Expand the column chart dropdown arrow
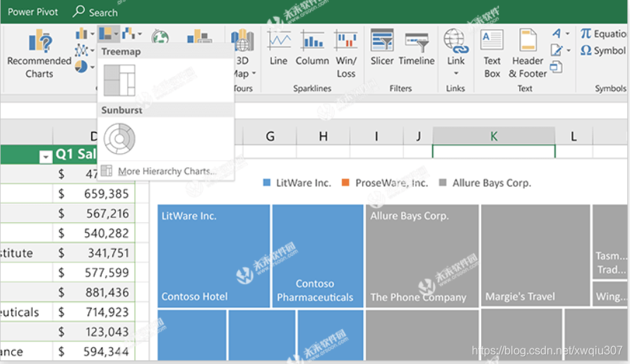 [92, 34]
